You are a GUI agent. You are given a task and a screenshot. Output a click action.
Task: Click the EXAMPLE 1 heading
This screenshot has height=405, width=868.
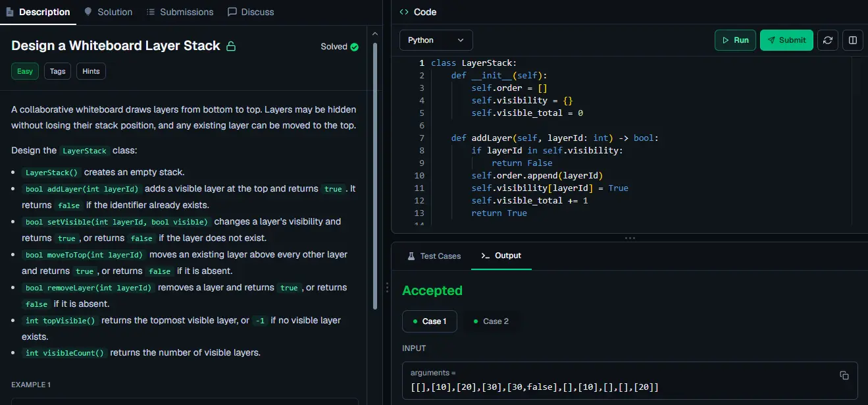31,385
